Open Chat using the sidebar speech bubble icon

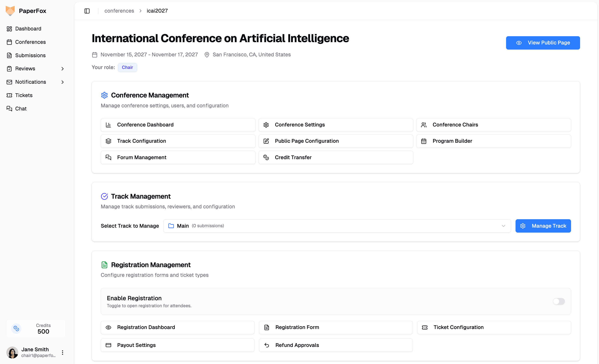coord(9,108)
